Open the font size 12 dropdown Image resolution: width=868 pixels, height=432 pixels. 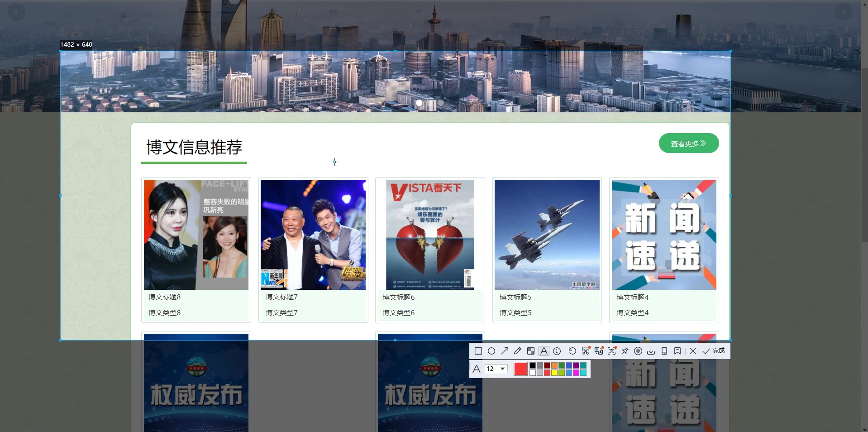point(496,369)
